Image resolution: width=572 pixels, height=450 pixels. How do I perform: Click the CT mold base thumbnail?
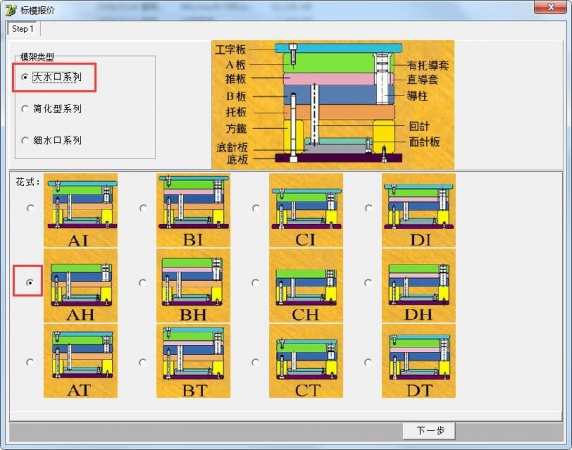pyautogui.click(x=306, y=361)
